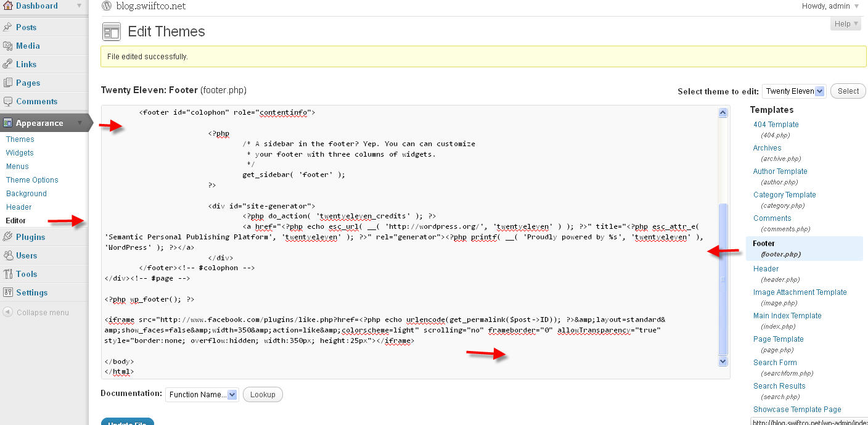Expand the Help panel
Image resolution: width=868 pixels, height=425 pixels.
(x=845, y=23)
